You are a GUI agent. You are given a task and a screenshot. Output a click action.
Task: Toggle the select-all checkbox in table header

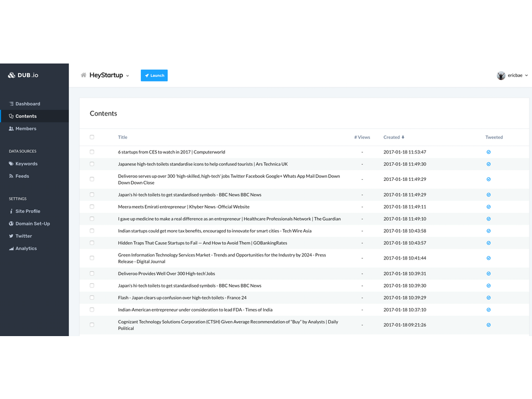pyautogui.click(x=92, y=137)
